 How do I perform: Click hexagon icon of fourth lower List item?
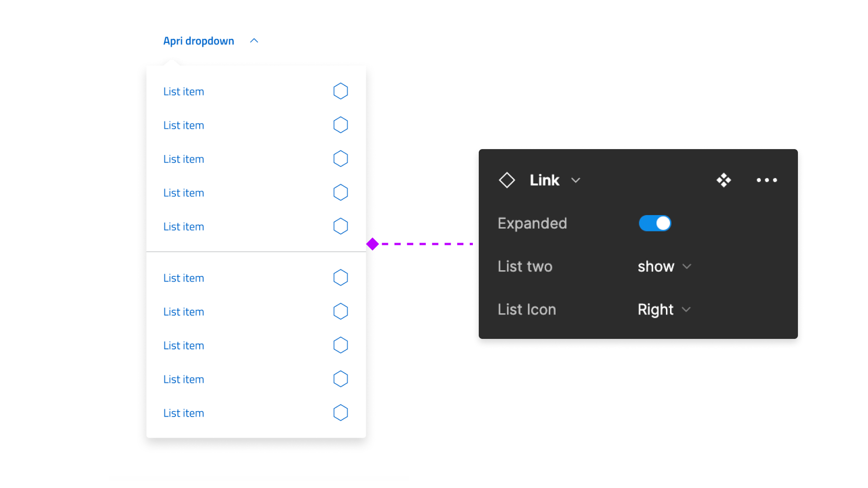click(x=340, y=379)
